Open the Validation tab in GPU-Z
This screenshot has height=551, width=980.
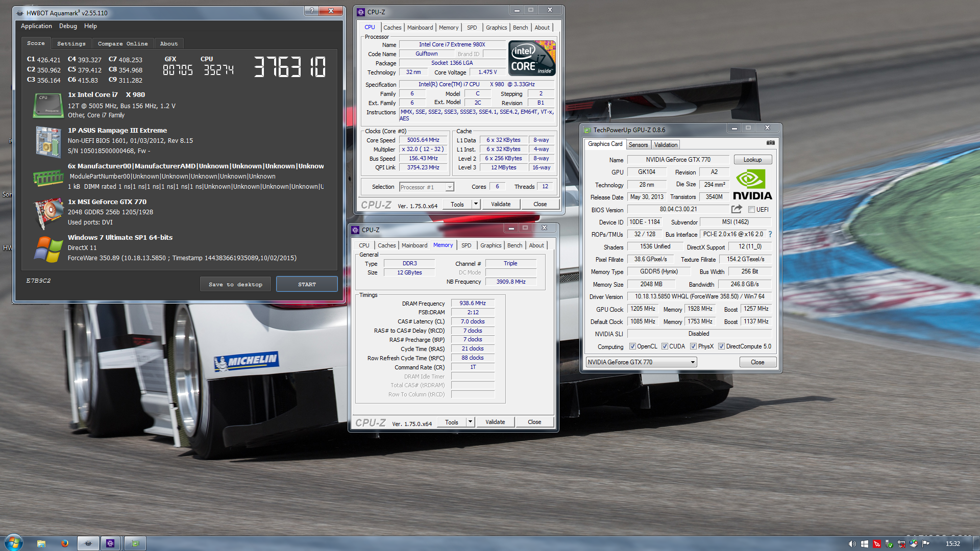tap(666, 145)
